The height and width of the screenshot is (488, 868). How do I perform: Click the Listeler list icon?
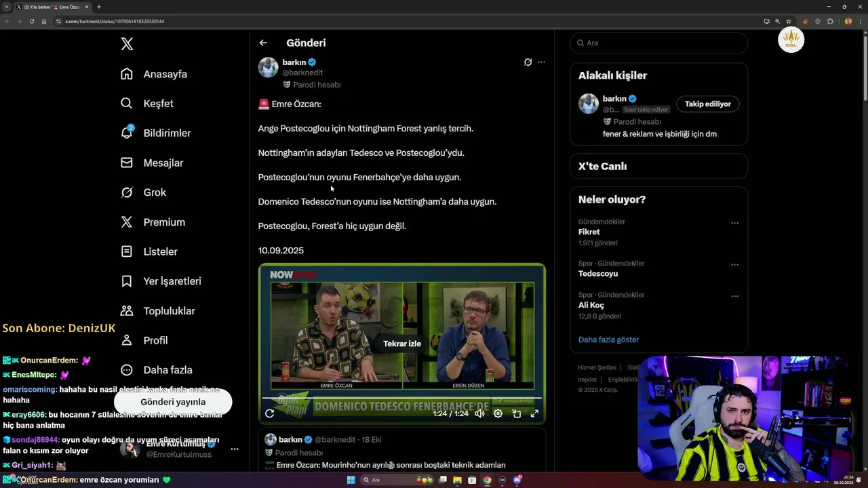coord(127,251)
